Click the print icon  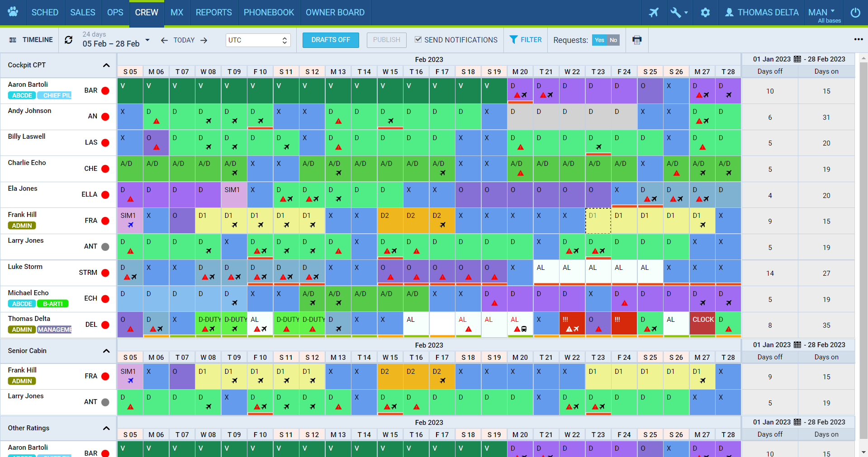click(x=637, y=40)
